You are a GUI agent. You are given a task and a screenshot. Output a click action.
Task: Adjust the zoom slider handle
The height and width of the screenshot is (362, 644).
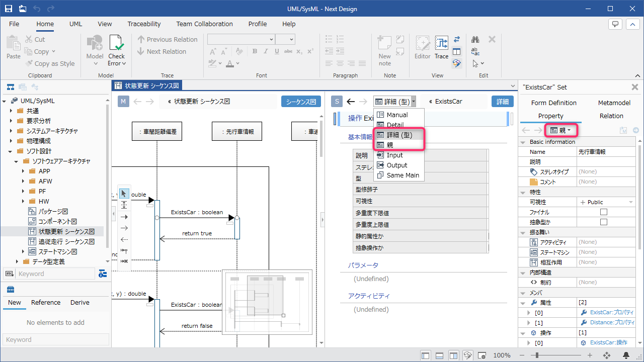(x=537, y=355)
